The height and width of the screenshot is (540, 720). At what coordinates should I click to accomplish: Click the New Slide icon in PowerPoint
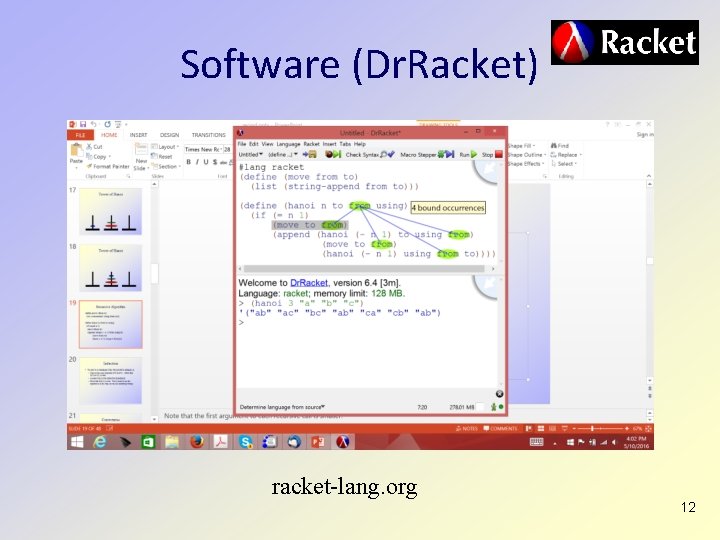coord(141,150)
